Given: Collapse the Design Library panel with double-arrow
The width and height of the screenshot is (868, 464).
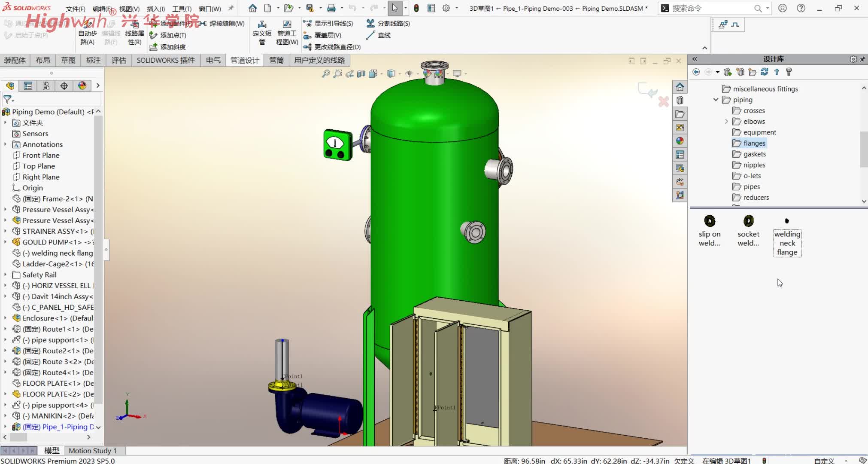Looking at the screenshot, I should coord(695,59).
